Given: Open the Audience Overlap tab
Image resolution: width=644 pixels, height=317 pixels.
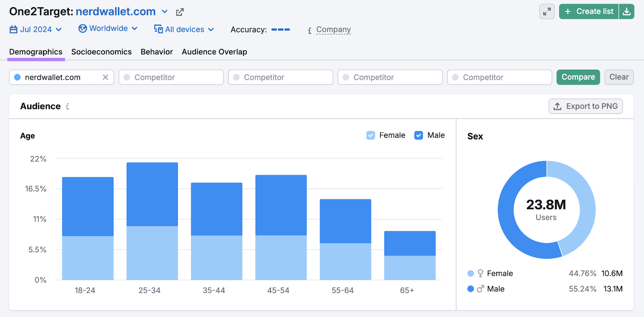Looking at the screenshot, I should 214,52.
